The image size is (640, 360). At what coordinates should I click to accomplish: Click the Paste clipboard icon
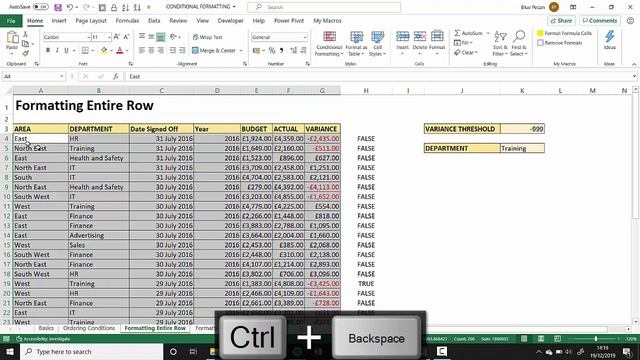[12, 38]
